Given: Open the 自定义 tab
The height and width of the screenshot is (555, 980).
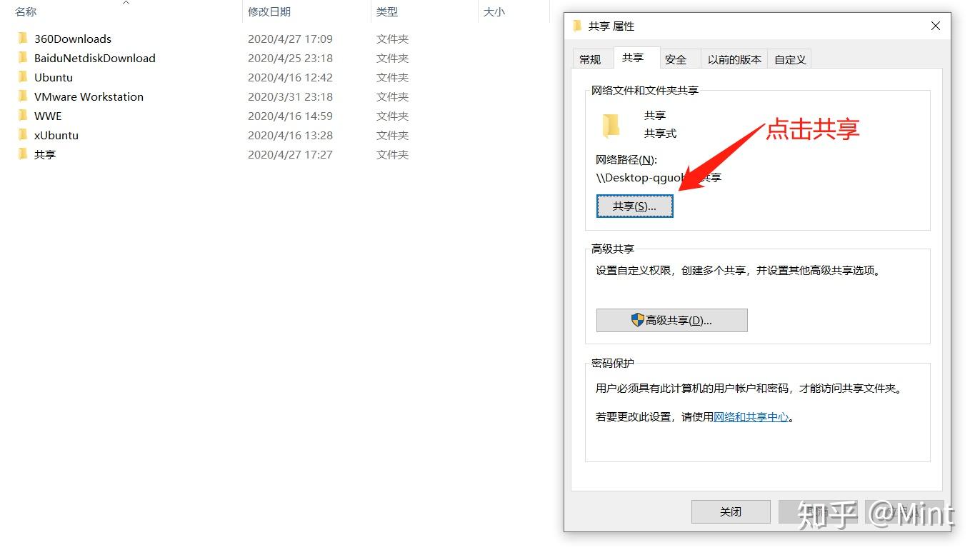Looking at the screenshot, I should click(790, 59).
